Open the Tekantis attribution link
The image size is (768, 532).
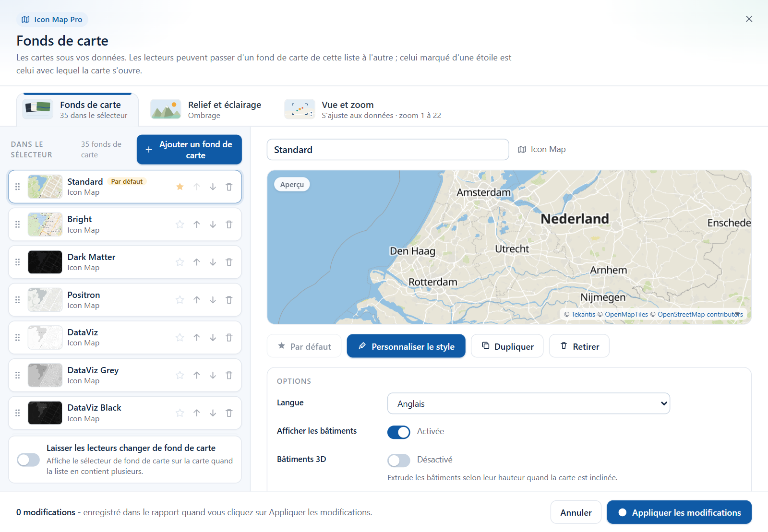click(583, 314)
